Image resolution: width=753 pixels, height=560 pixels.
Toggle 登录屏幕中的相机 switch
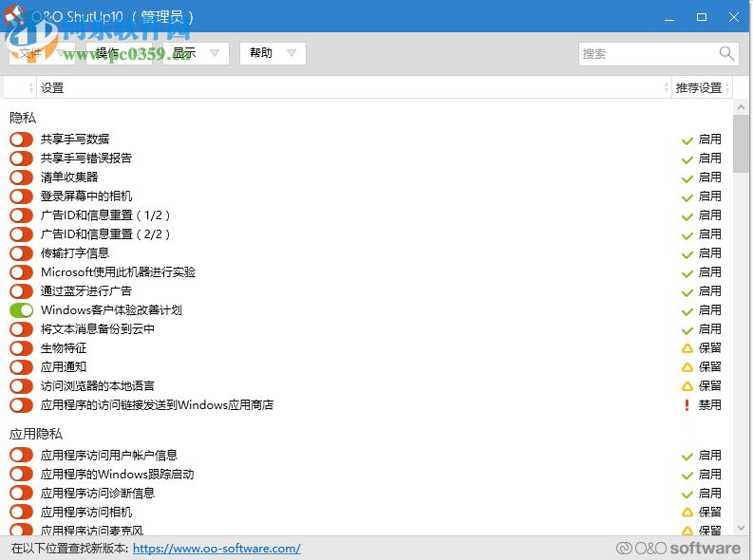click(21, 196)
